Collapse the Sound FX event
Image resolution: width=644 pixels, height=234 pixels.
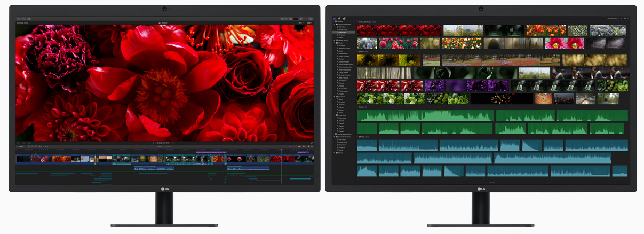[x=335, y=96]
